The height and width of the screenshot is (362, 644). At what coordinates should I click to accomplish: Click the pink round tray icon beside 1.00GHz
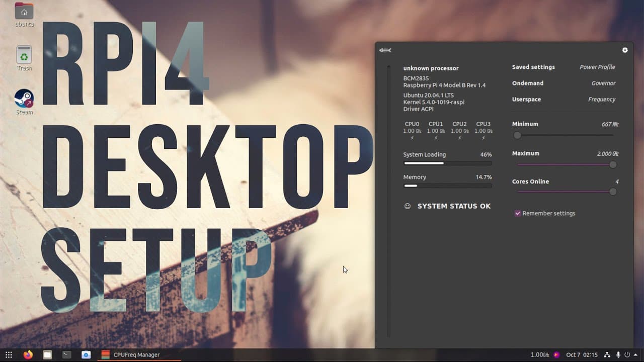(556, 355)
